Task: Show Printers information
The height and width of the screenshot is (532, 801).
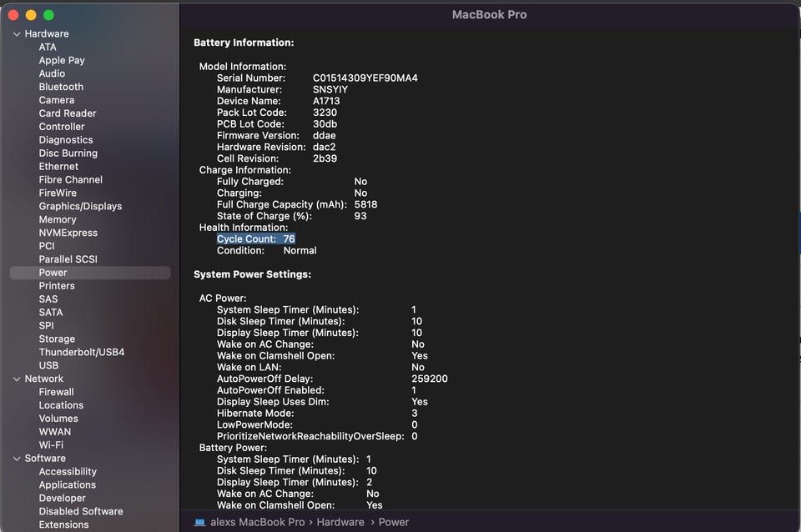Action: pos(57,286)
